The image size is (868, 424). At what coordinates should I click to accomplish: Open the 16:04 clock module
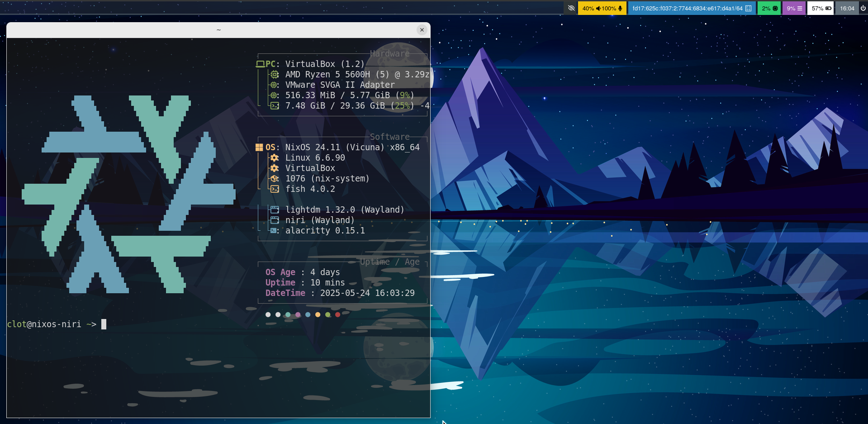coord(847,8)
